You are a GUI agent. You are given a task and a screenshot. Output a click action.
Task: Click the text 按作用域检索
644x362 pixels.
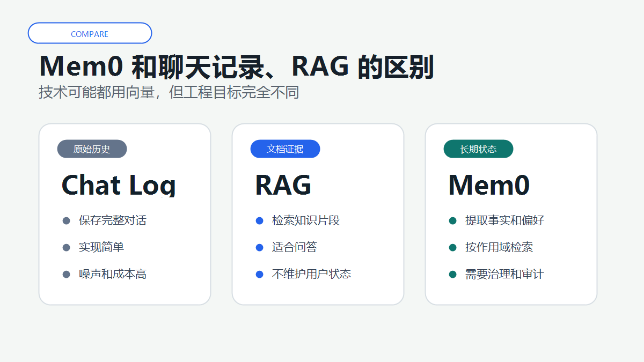(x=499, y=247)
